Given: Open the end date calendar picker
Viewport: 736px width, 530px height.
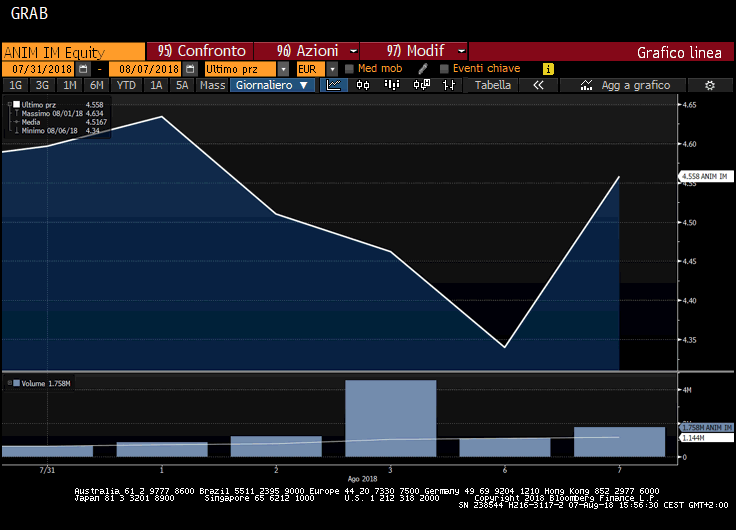Looking at the screenshot, I should [188, 69].
